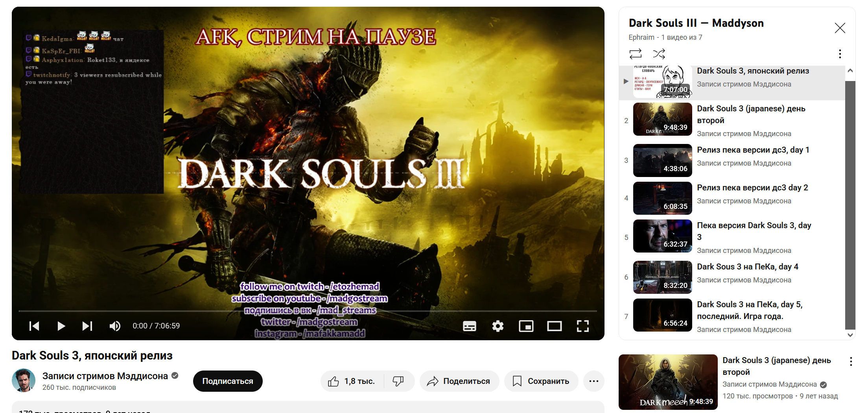
Task: Enter fullscreen mode
Action: [x=583, y=326]
